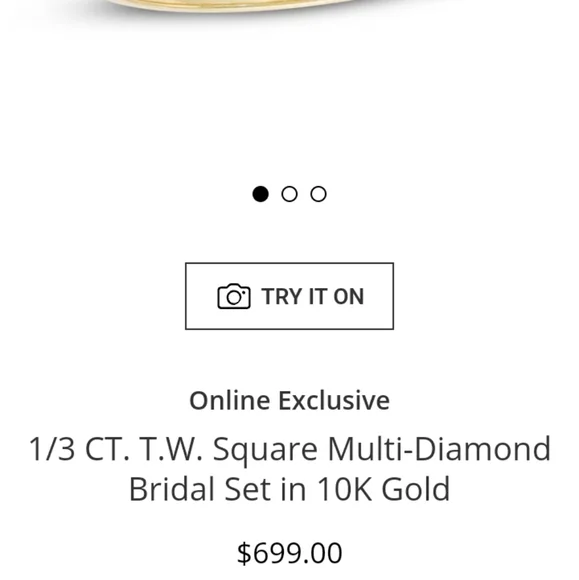The image size is (579, 580).
Task: Return to the first slide via the black dot
Action: pyautogui.click(x=260, y=194)
